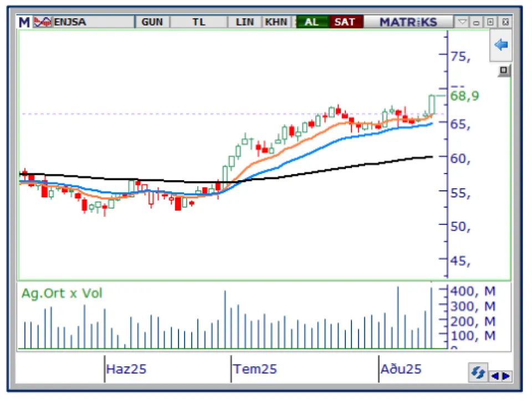Click the MATRIKS brand label
The width and height of the screenshot is (532, 404).
click(408, 22)
